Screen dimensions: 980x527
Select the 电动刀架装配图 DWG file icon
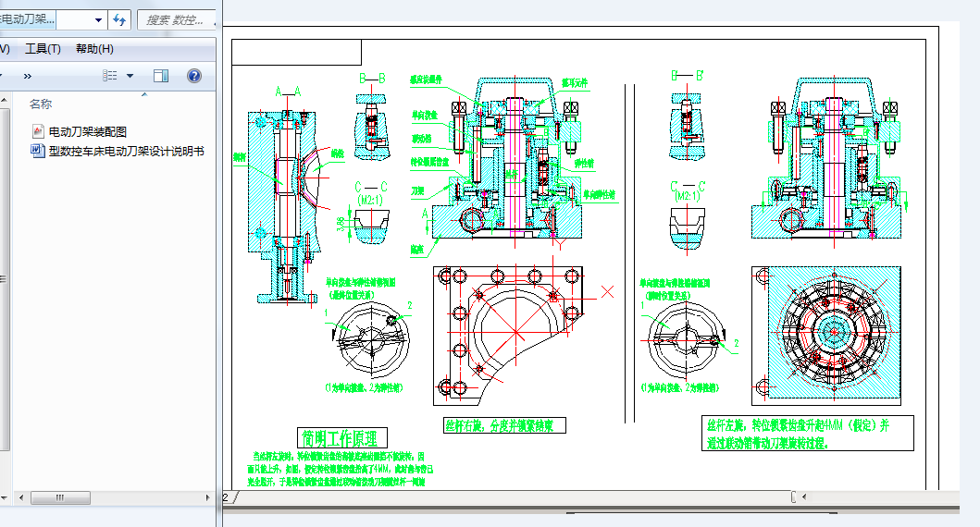(37, 131)
